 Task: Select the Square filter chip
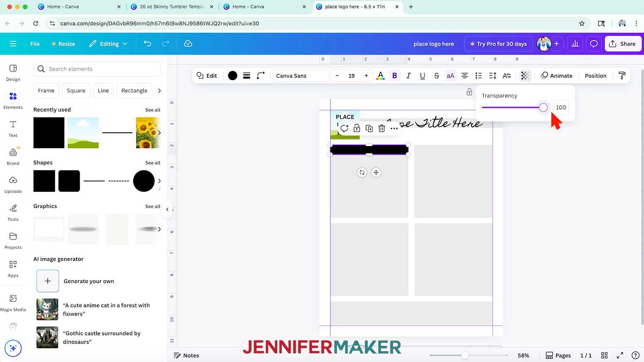[x=76, y=90]
